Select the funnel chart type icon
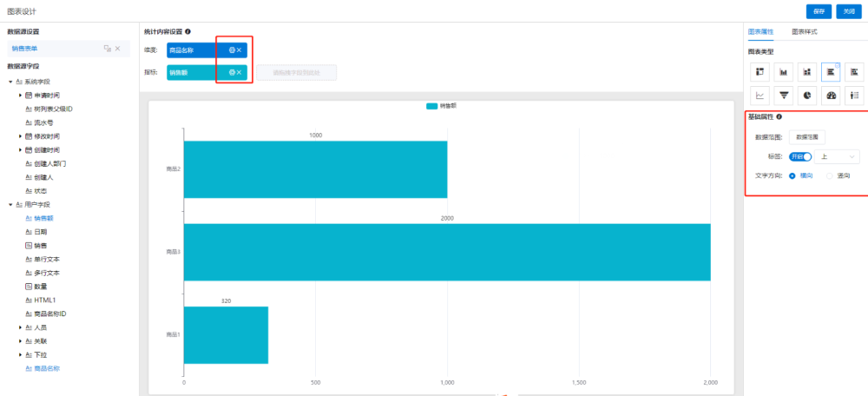 (x=784, y=96)
